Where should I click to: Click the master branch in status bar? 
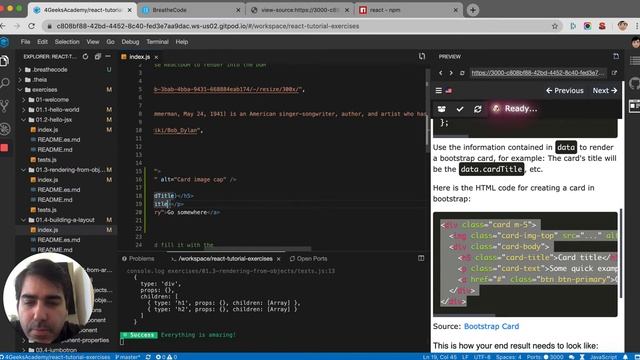pos(128,357)
